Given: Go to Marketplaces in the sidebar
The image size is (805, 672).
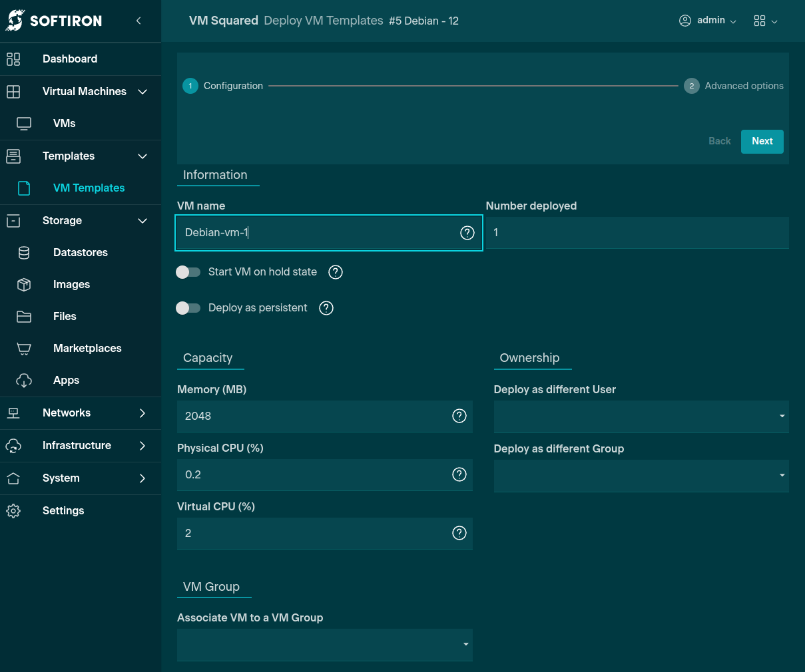Looking at the screenshot, I should point(87,349).
